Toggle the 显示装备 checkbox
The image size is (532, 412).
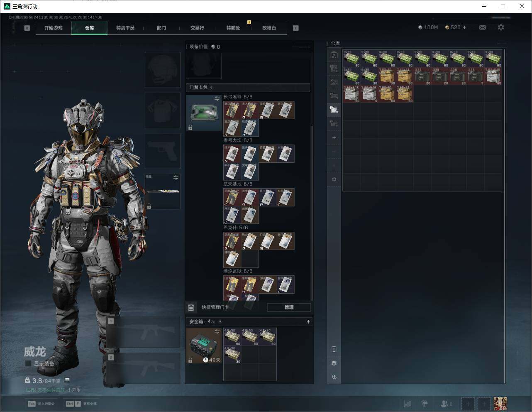28,363
